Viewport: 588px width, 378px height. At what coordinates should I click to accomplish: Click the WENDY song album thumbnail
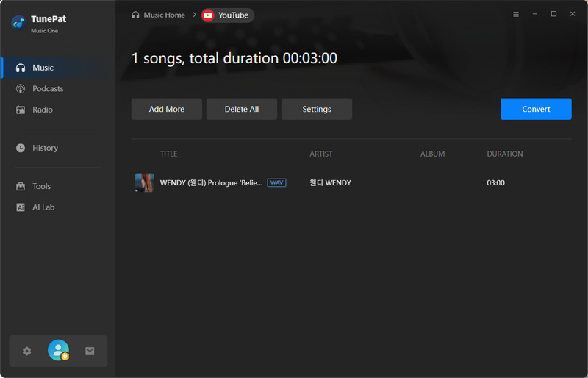click(x=144, y=182)
